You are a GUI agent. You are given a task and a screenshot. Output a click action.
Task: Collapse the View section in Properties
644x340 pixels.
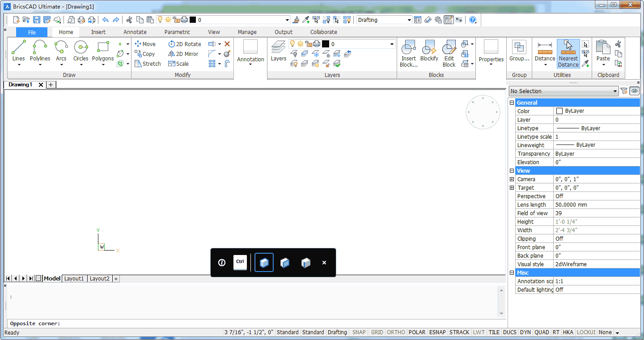click(x=512, y=170)
